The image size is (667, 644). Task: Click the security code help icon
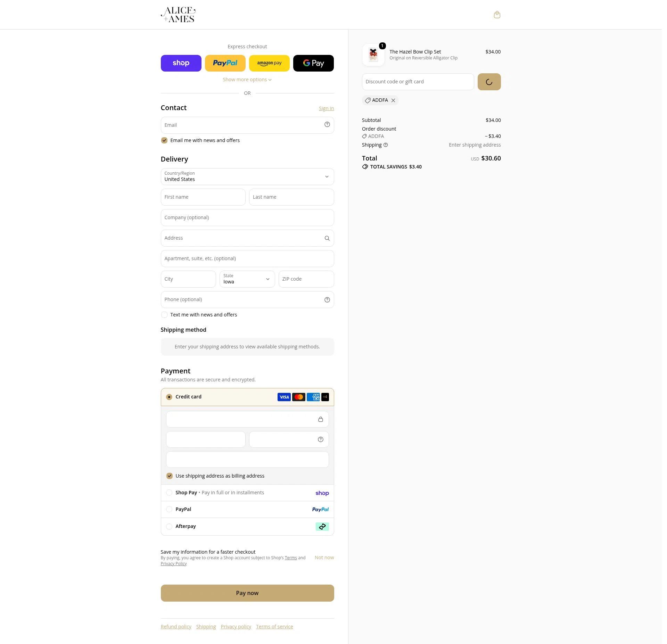320,439
